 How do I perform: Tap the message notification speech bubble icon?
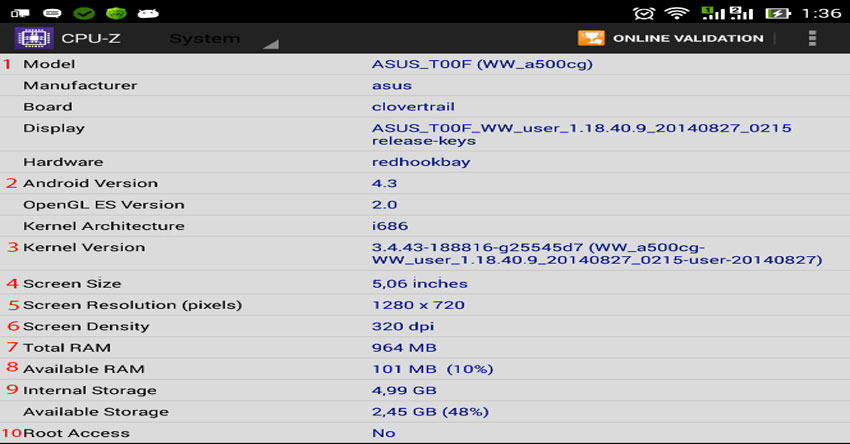pos(52,13)
